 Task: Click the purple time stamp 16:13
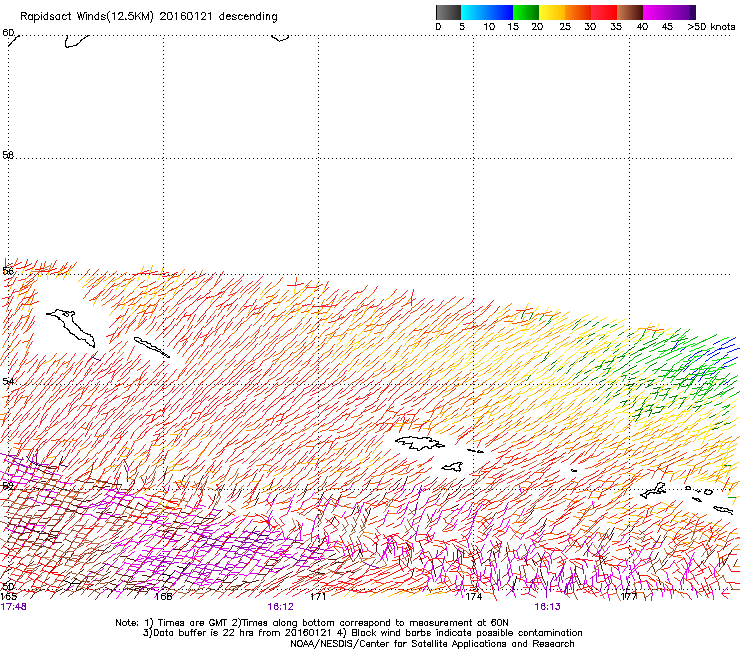547,607
